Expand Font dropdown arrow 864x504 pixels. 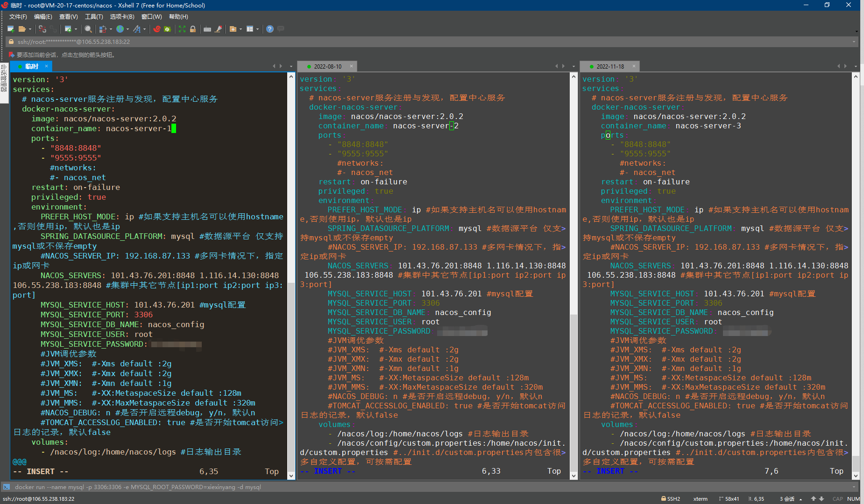tap(144, 29)
